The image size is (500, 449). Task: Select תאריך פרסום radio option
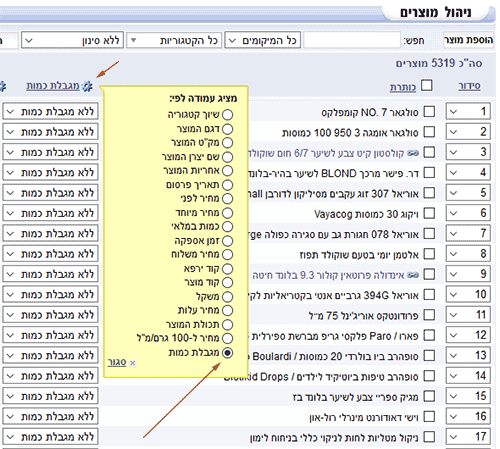(227, 185)
